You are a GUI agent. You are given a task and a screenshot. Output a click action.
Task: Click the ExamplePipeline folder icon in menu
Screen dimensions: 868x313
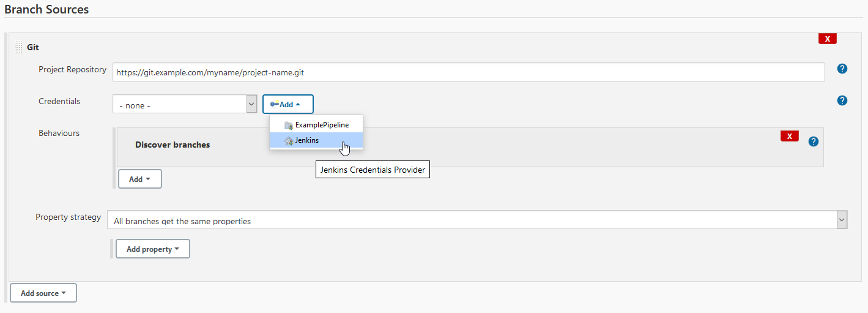289,125
